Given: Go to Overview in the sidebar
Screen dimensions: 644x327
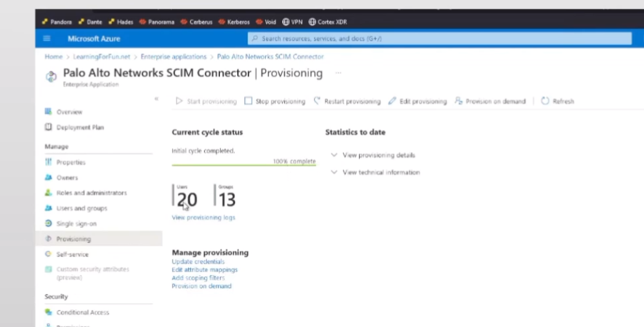Looking at the screenshot, I should coord(69,111).
